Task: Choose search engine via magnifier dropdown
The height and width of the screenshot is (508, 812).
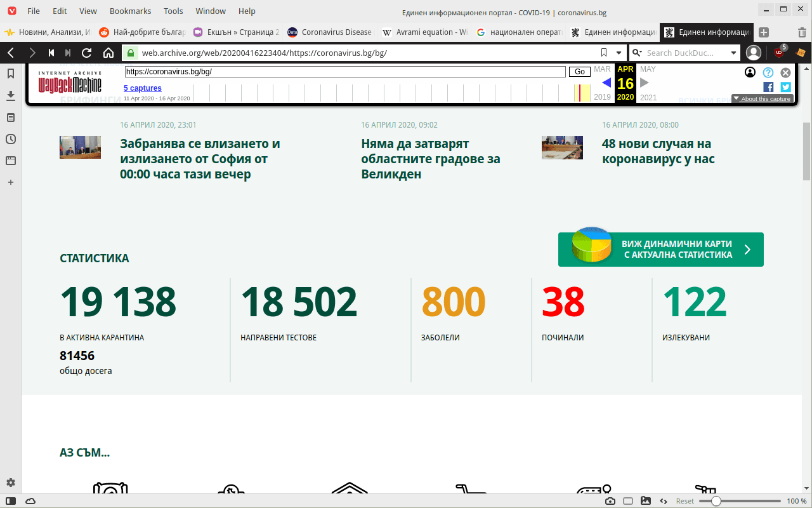Action: (637, 53)
